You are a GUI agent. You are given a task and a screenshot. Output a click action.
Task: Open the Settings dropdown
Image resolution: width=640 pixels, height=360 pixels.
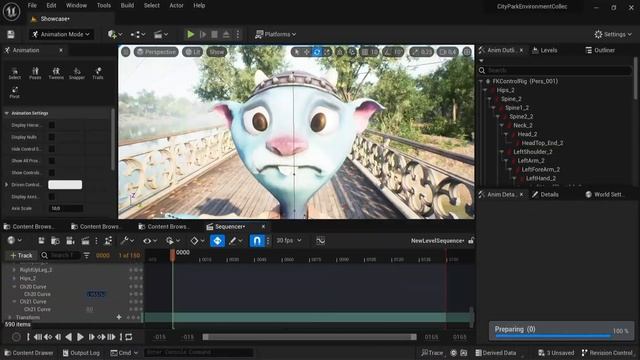[x=613, y=34]
